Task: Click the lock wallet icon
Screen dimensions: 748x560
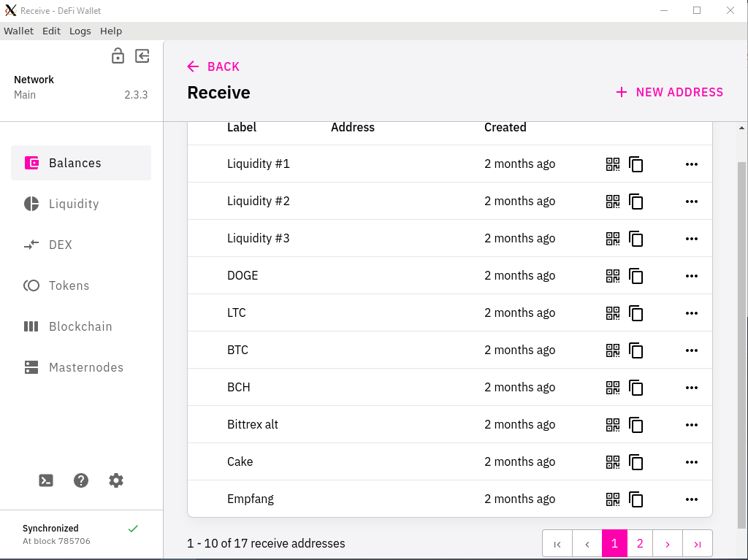Action: pyautogui.click(x=118, y=55)
